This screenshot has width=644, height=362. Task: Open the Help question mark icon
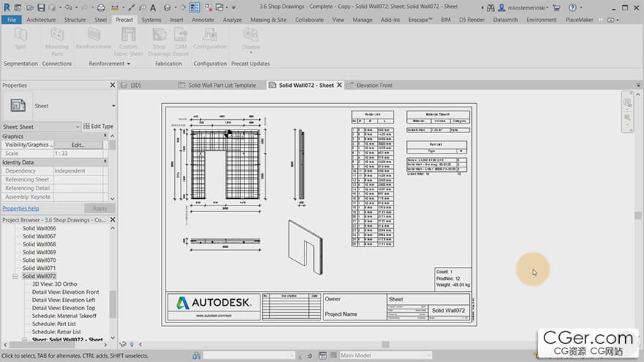pos(572,7)
